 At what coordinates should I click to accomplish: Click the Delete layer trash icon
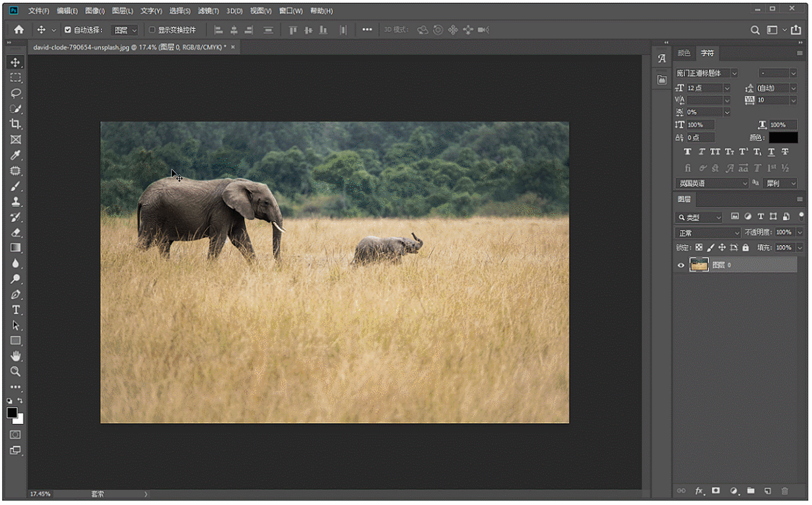784,491
